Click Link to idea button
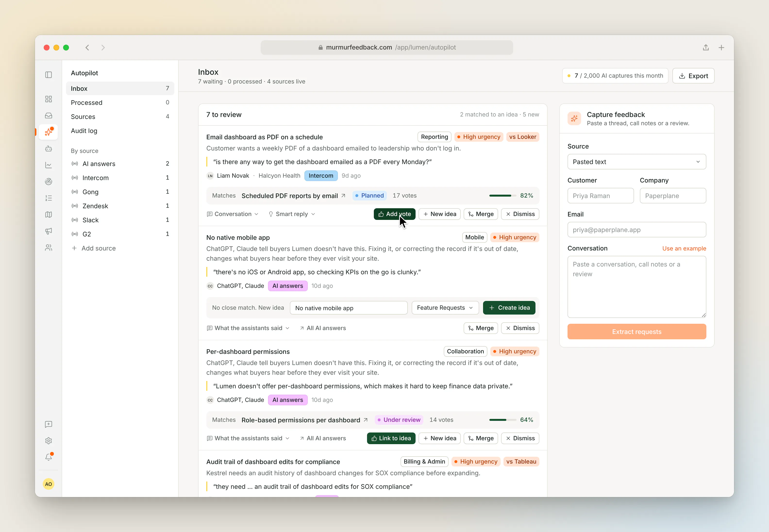The height and width of the screenshot is (532, 769). [391, 438]
